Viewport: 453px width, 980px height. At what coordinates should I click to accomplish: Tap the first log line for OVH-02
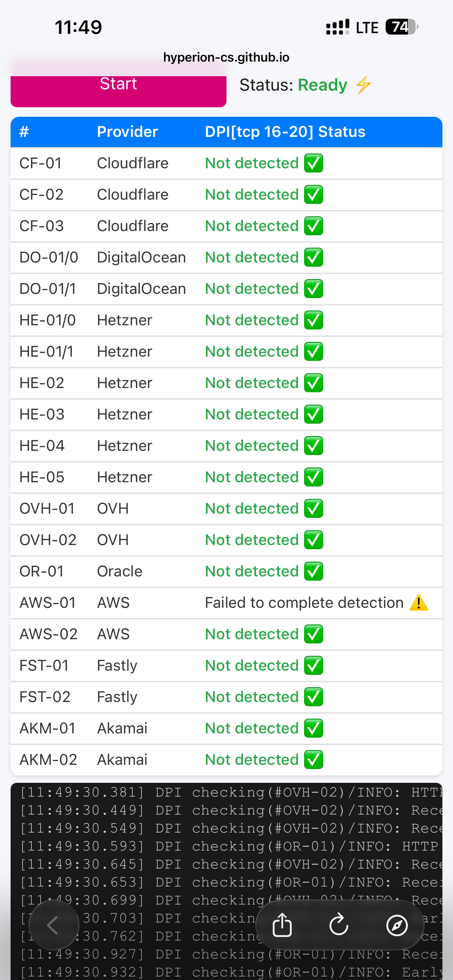click(230, 792)
